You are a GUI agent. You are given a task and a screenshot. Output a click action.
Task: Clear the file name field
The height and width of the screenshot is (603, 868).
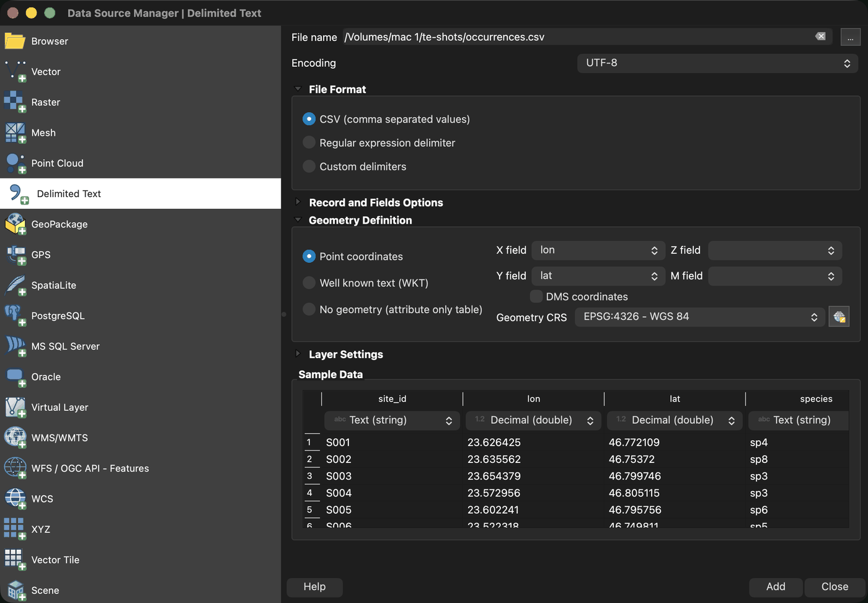coord(820,37)
